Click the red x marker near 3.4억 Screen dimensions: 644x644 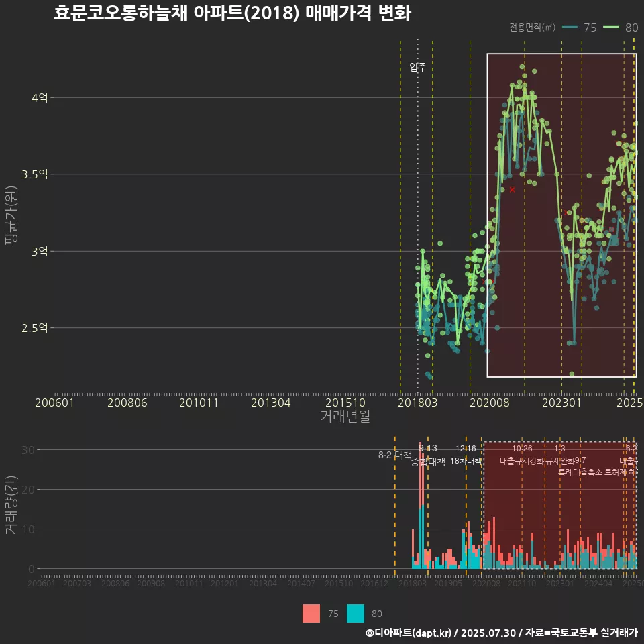pyautogui.click(x=512, y=190)
